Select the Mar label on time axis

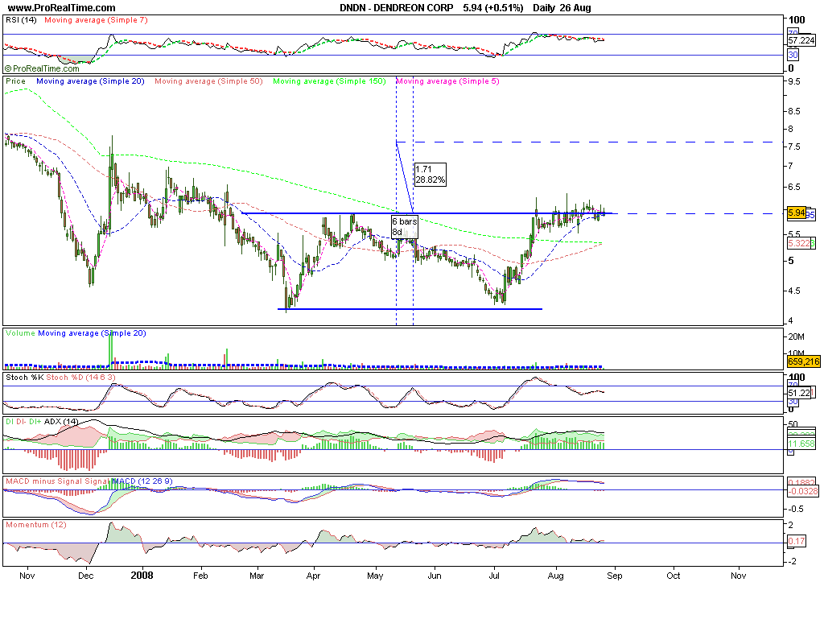pos(257,576)
